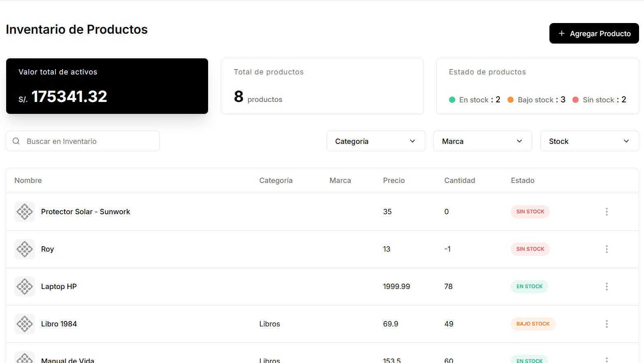The height and width of the screenshot is (363, 644).
Task: Click the SIN STOCK badge in Roy row
Action: (x=530, y=249)
